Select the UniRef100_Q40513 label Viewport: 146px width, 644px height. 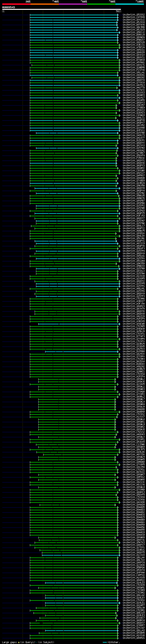click(134, 85)
